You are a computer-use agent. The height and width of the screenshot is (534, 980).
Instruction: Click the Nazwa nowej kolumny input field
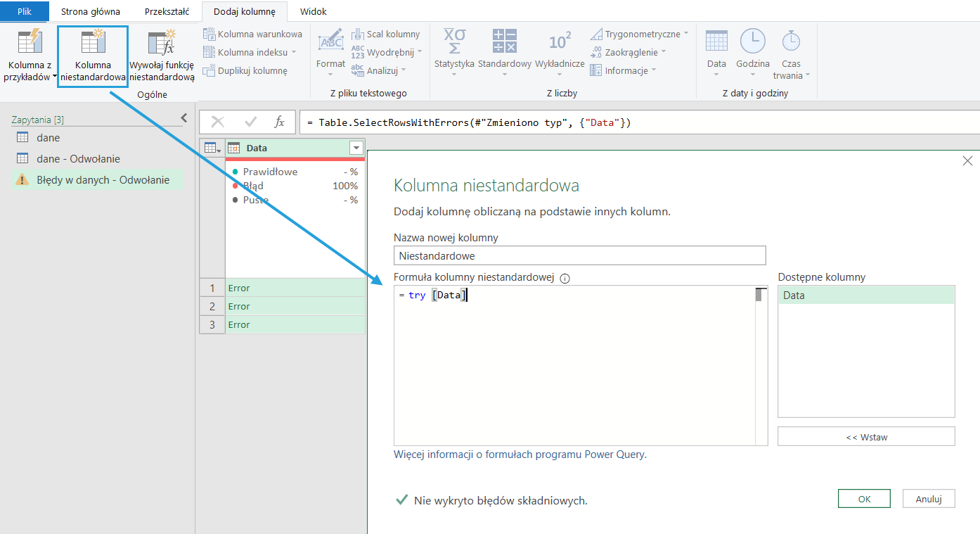click(579, 255)
